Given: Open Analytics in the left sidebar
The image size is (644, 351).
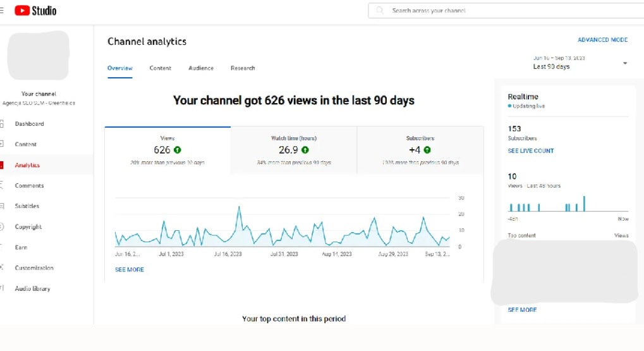Looking at the screenshot, I should (x=27, y=165).
